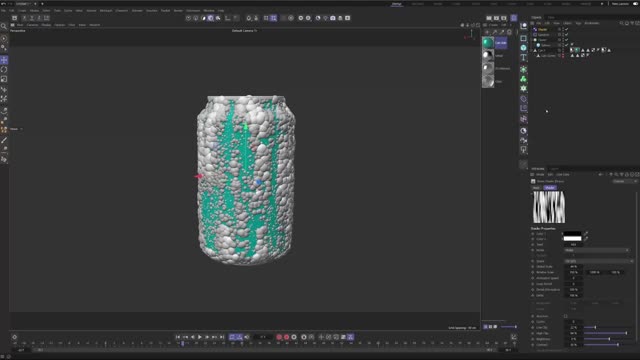
Task: Select the Startup layout tab
Action: pyautogui.click(x=396, y=4)
